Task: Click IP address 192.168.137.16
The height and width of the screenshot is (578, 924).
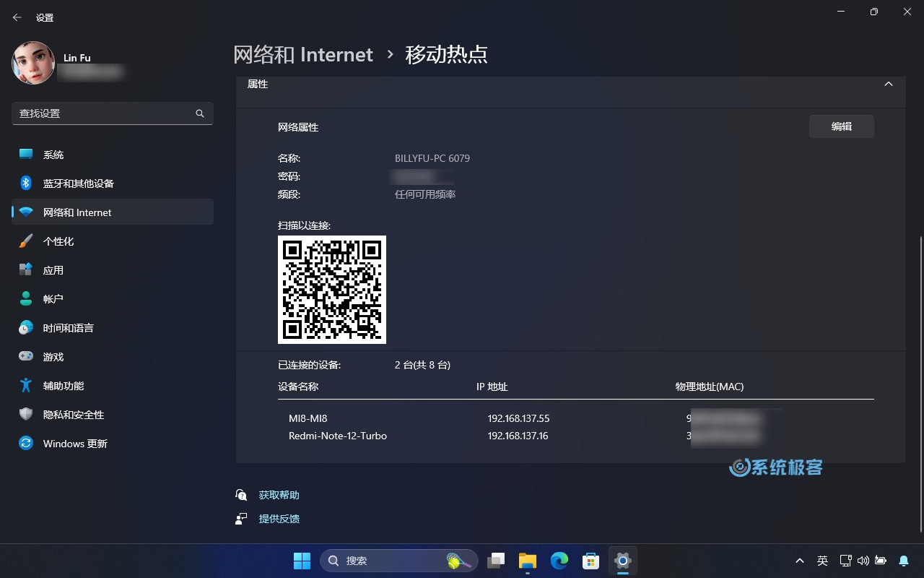Action: point(518,436)
